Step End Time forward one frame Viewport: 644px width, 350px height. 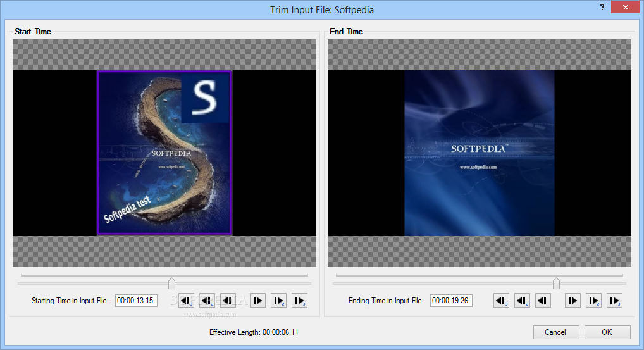(573, 301)
